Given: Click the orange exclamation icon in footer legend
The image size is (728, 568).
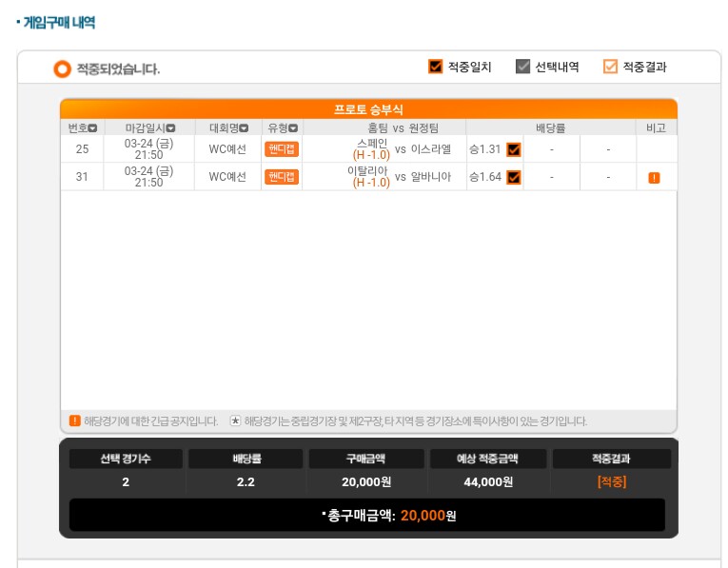Looking at the screenshot, I should coord(75,421).
